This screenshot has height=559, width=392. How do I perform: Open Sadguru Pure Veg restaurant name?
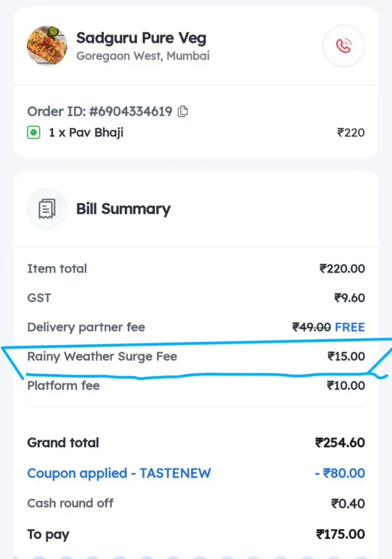tap(141, 38)
